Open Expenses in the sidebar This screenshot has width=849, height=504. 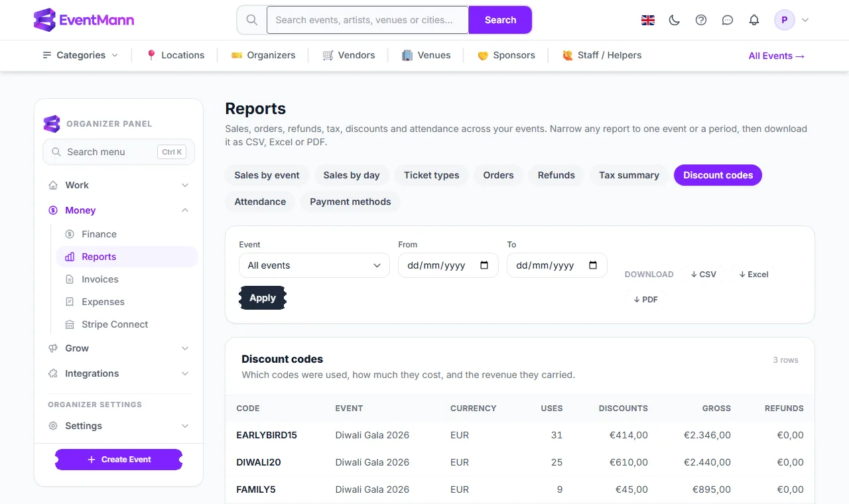click(x=127, y=302)
